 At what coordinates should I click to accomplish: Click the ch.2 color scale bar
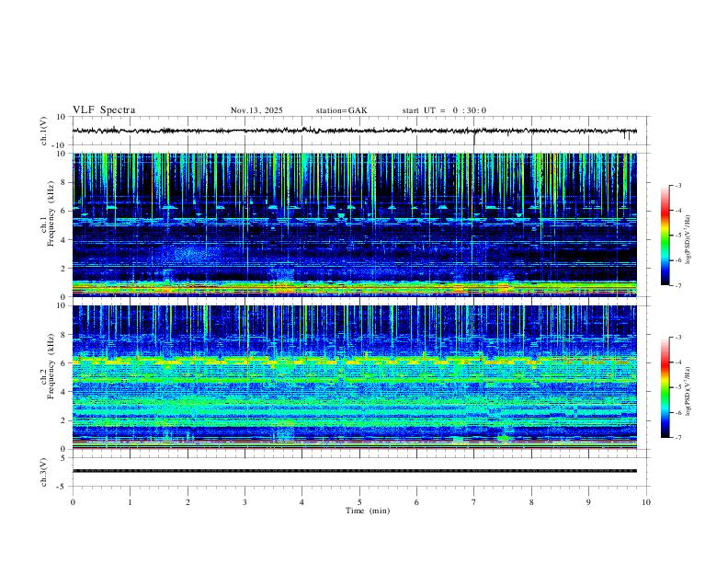click(665, 387)
